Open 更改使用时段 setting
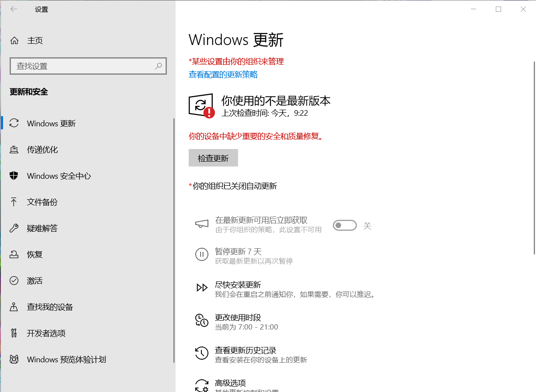536x392 pixels. (x=238, y=317)
